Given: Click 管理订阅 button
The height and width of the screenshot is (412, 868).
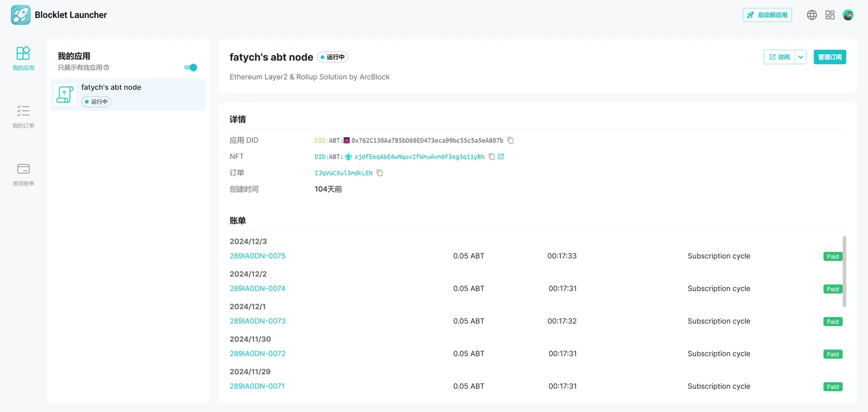Looking at the screenshot, I should (830, 57).
